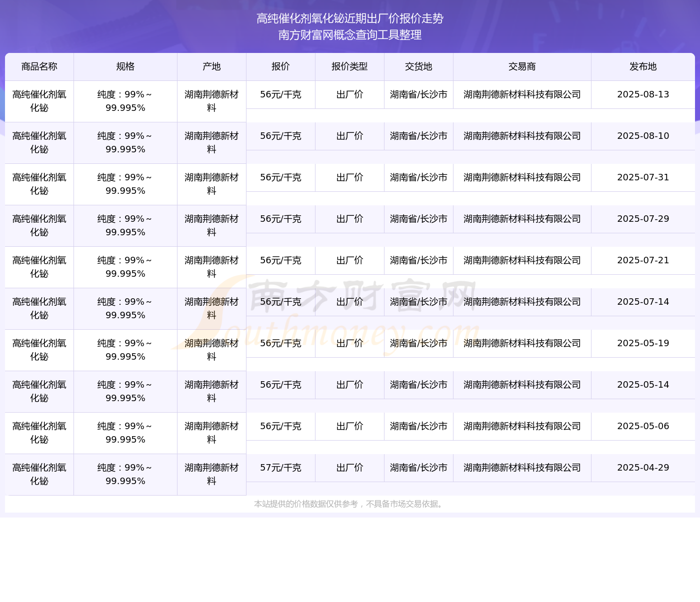Click the title 高纯催化剂氧化铋近期出厂价报价走势
Image resolution: width=700 pixels, height=602 pixels.
(x=350, y=18)
